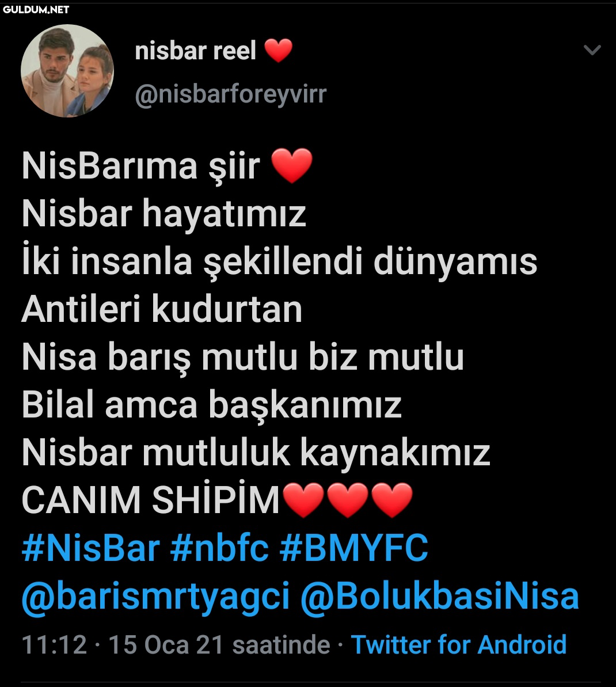Click the GULDUM.NET watermark
This screenshot has height=687, width=616.
[36, 9]
